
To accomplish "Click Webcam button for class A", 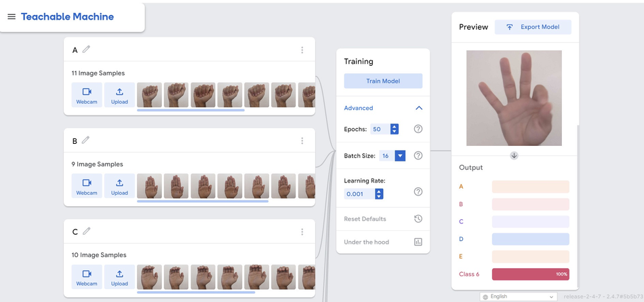I will pos(87,94).
